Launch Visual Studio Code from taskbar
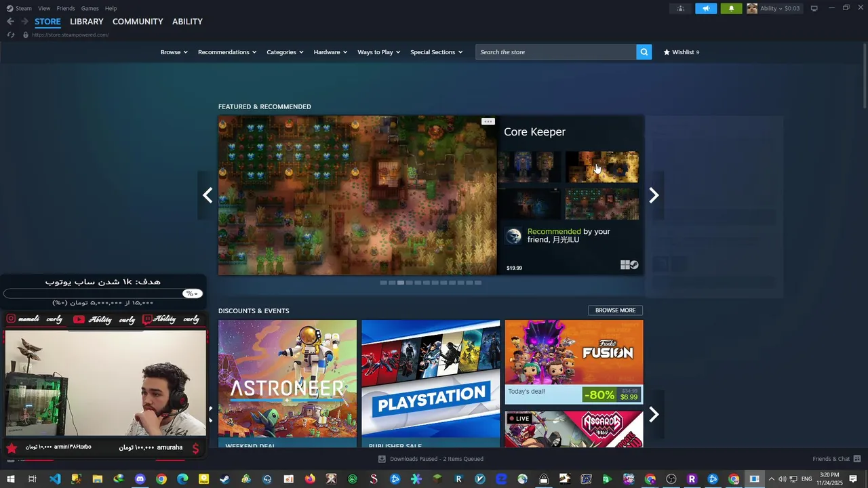The image size is (868, 488). [55, 479]
